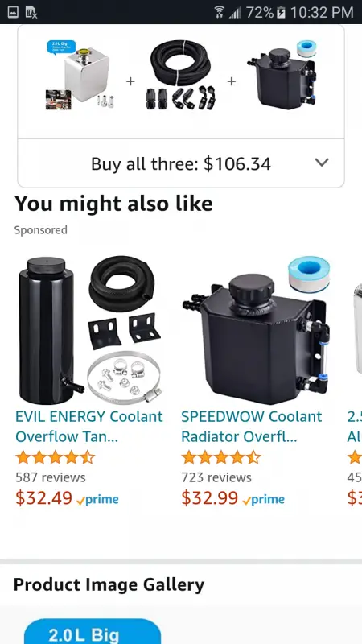Tap the SPEEDWOW star rating

pyautogui.click(x=220, y=457)
